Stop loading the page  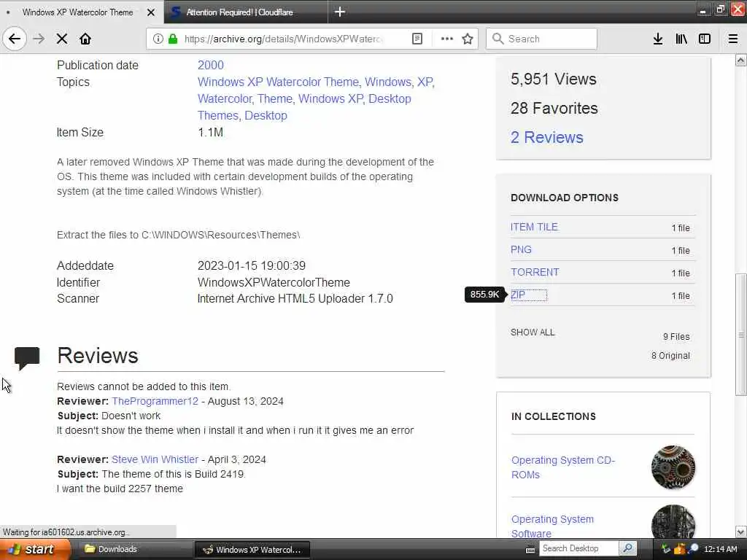62,39
